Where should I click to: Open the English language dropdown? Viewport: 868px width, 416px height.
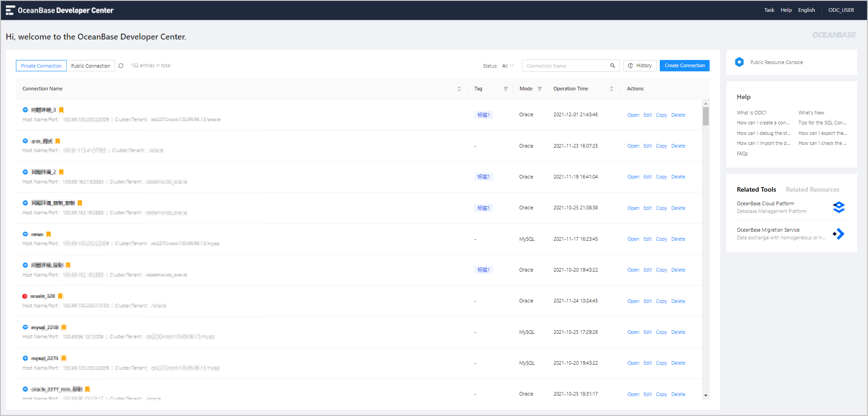807,10
